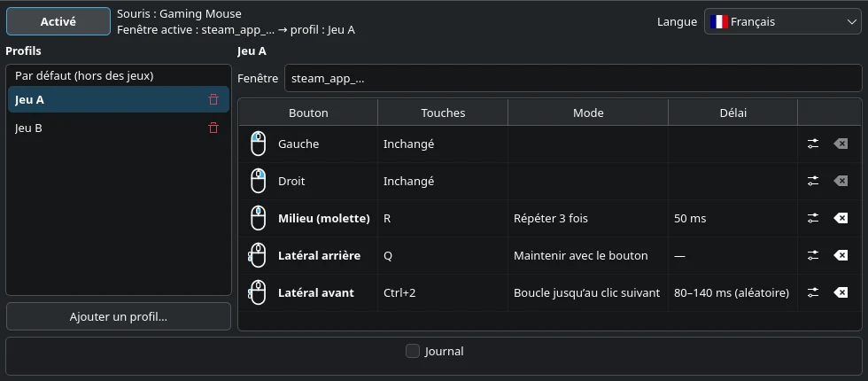The width and height of the screenshot is (868, 381).
Task: Click the Latéral arrière label
Action: (x=319, y=255)
